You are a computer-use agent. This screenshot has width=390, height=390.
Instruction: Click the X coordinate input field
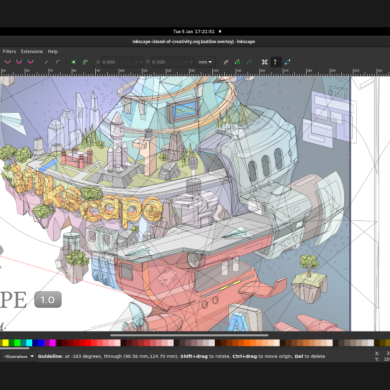pos(117,62)
